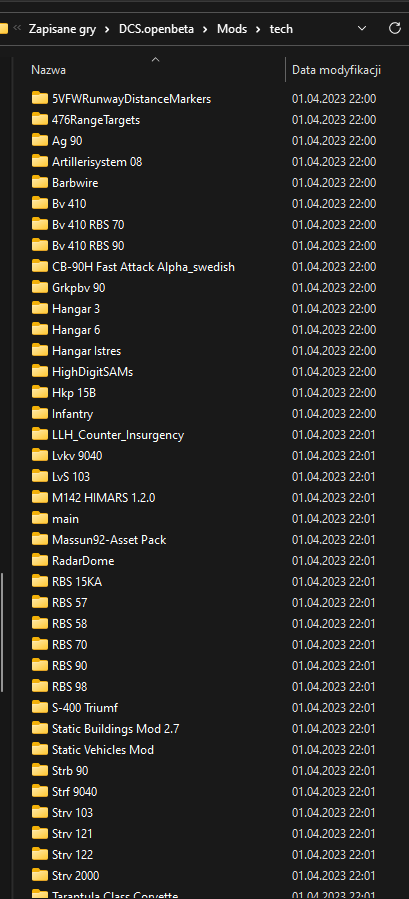Select the Static Vehicles Mod folder name

click(x=103, y=750)
